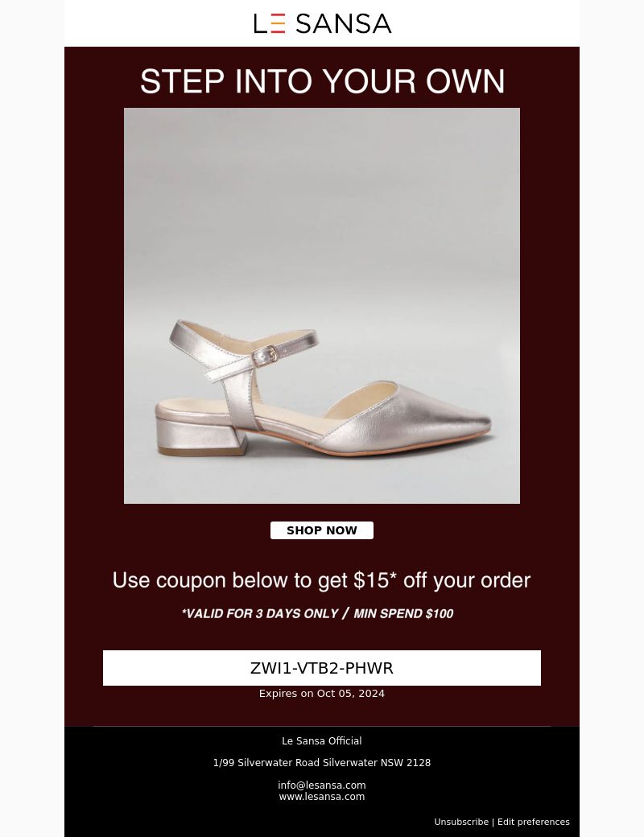
Task: Click the Silverwater Road address line
Action: (x=322, y=763)
